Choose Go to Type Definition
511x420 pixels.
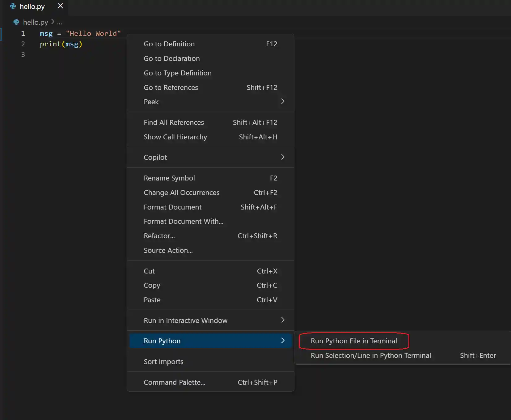(x=178, y=73)
